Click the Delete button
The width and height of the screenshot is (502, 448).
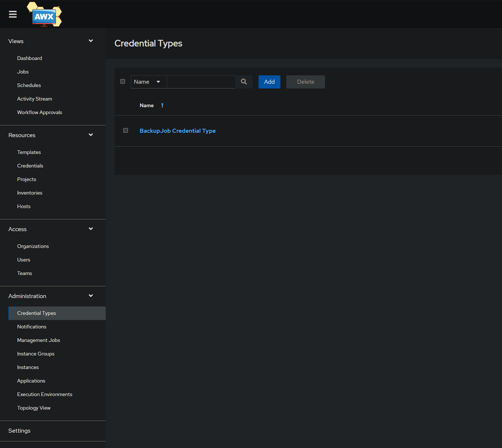point(306,82)
